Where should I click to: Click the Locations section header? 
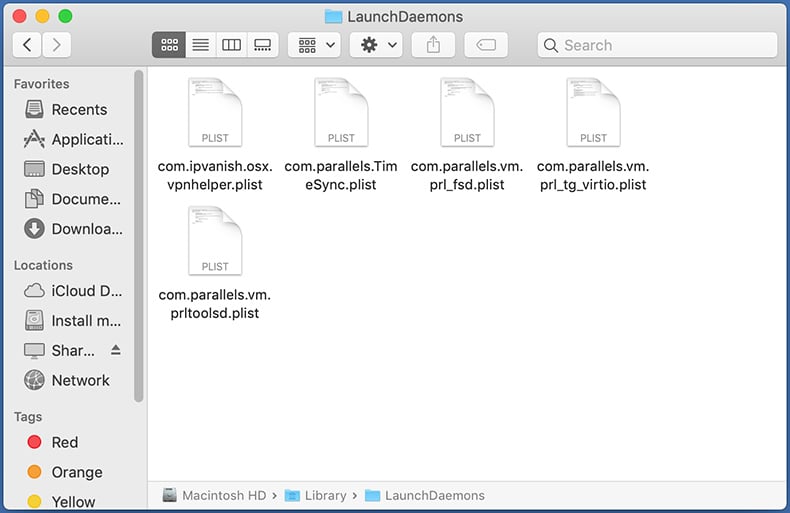pos(43,265)
